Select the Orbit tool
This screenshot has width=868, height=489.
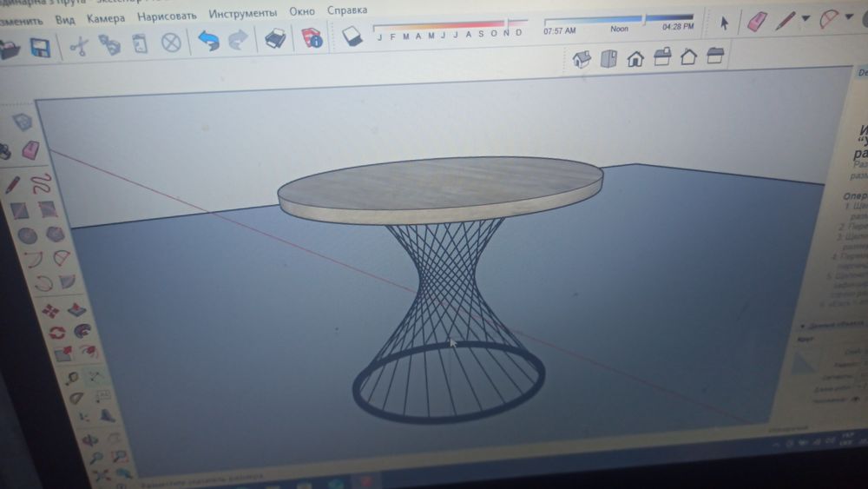click(90, 440)
